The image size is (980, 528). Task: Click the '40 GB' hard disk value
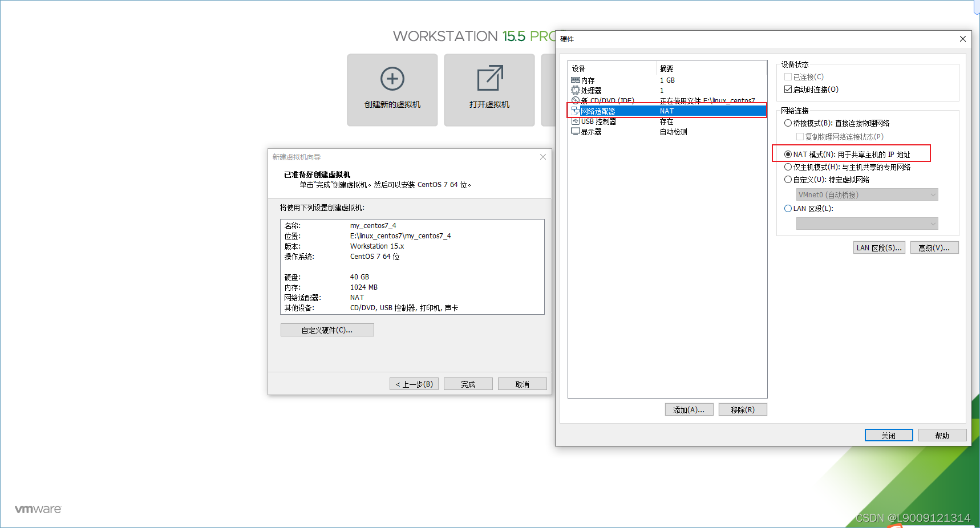point(359,277)
